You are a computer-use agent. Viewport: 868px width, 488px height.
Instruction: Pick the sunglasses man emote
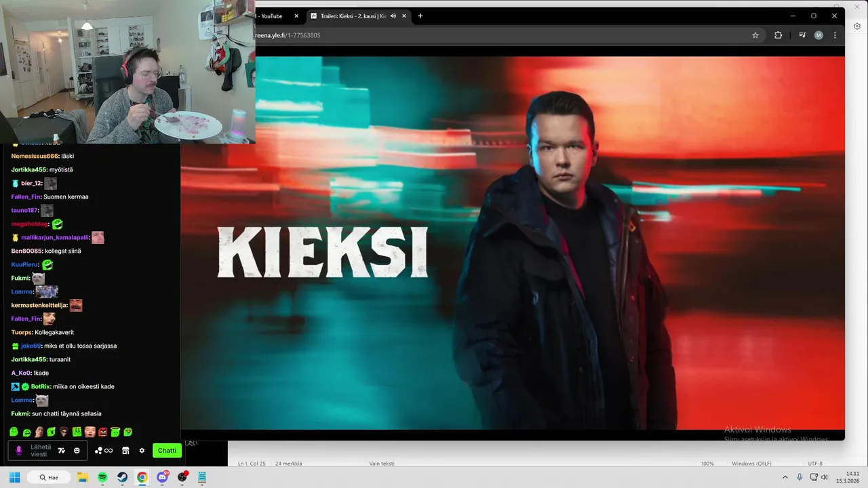[64, 432]
